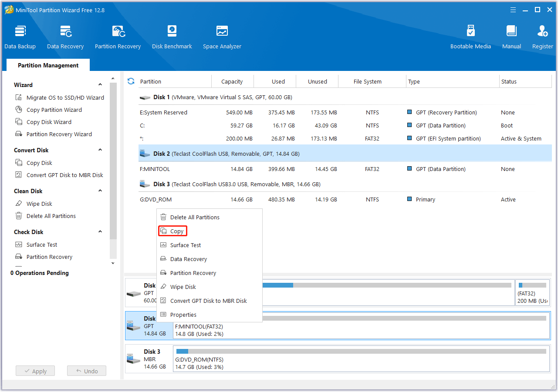Click the Register icon

542,37
